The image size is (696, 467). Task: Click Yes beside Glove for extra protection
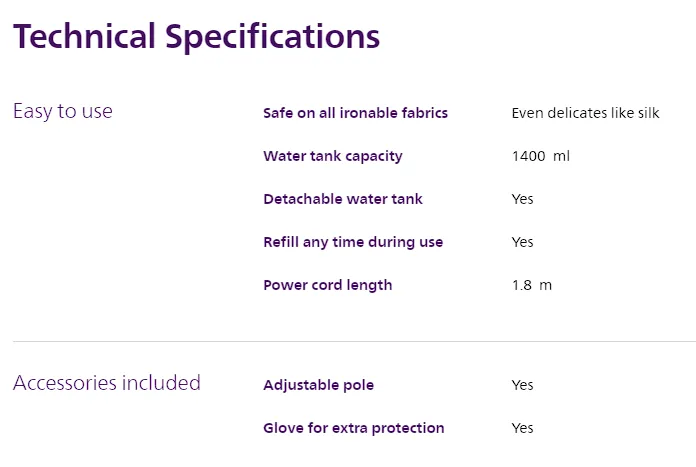[522, 428]
